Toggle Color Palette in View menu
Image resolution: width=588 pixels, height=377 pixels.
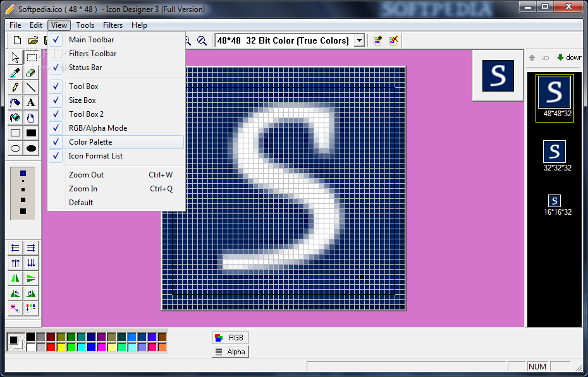[116, 142]
